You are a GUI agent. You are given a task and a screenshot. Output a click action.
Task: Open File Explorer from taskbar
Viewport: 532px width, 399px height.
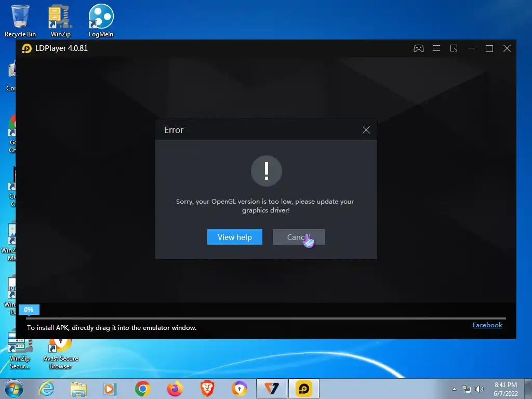[x=78, y=389]
